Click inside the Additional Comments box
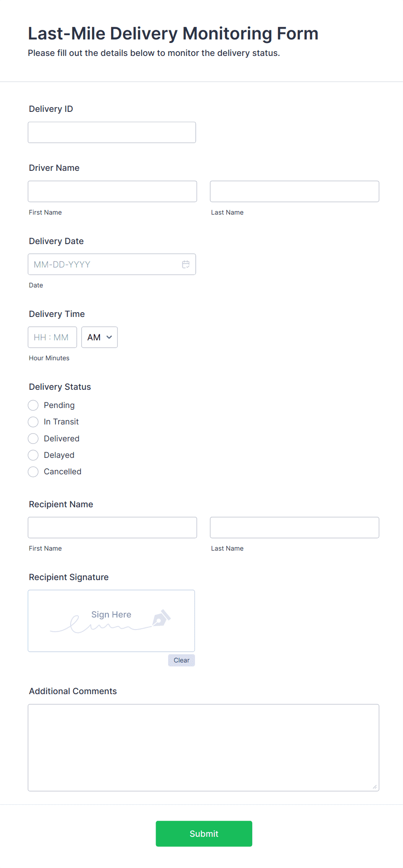This screenshot has width=403, height=868. coord(203,747)
